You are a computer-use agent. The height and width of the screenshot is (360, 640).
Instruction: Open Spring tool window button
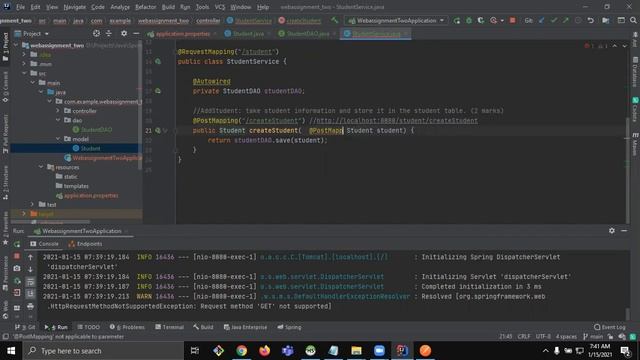[x=289, y=327]
